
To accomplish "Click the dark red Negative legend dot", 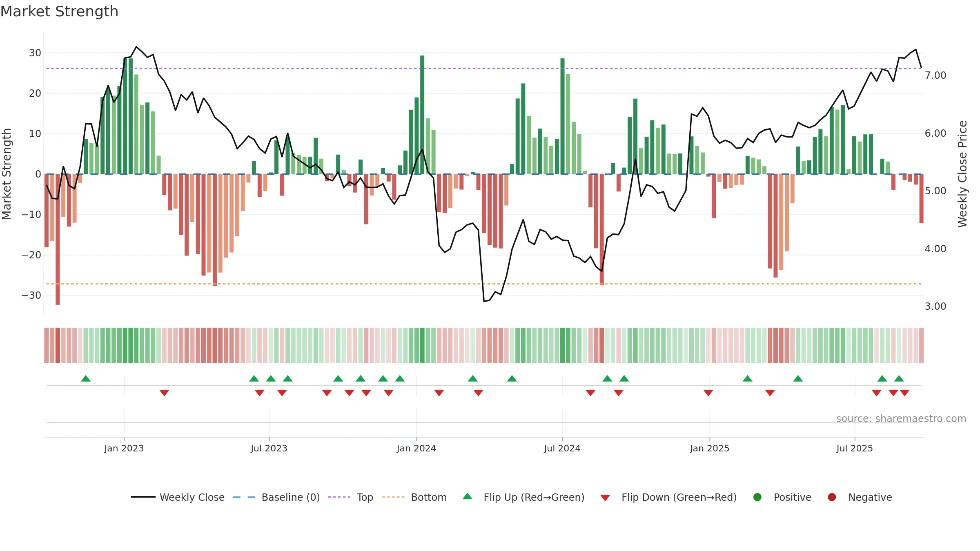I will pos(832,497).
